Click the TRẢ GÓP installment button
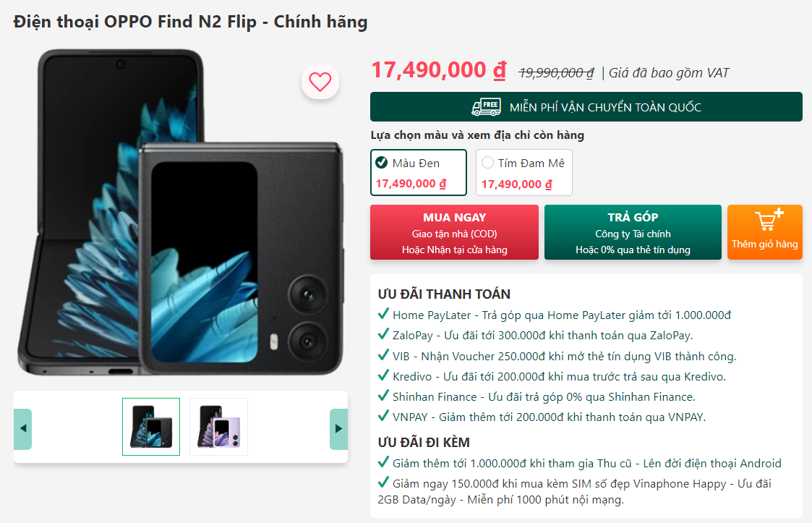 point(633,232)
